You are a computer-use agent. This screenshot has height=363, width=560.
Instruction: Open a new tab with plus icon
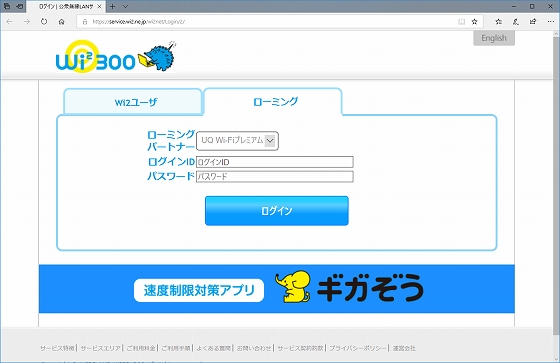point(112,6)
